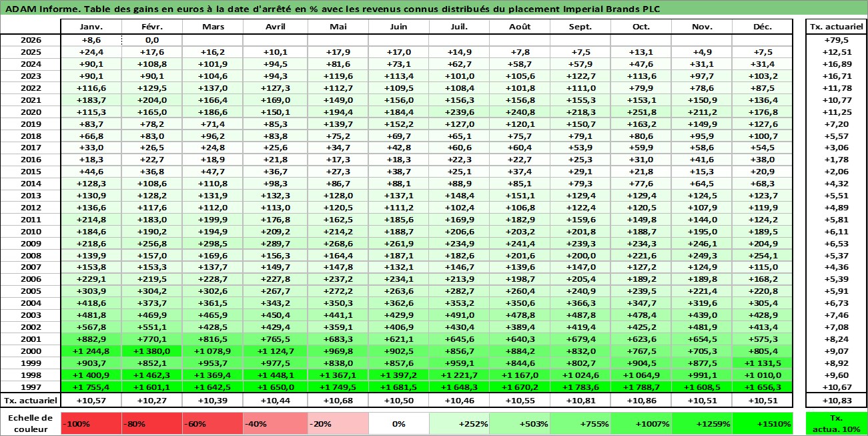Screen dimensions: 868x436
Task: Click the '+567,8' cell for Janv. 2002
Action: coord(91,327)
